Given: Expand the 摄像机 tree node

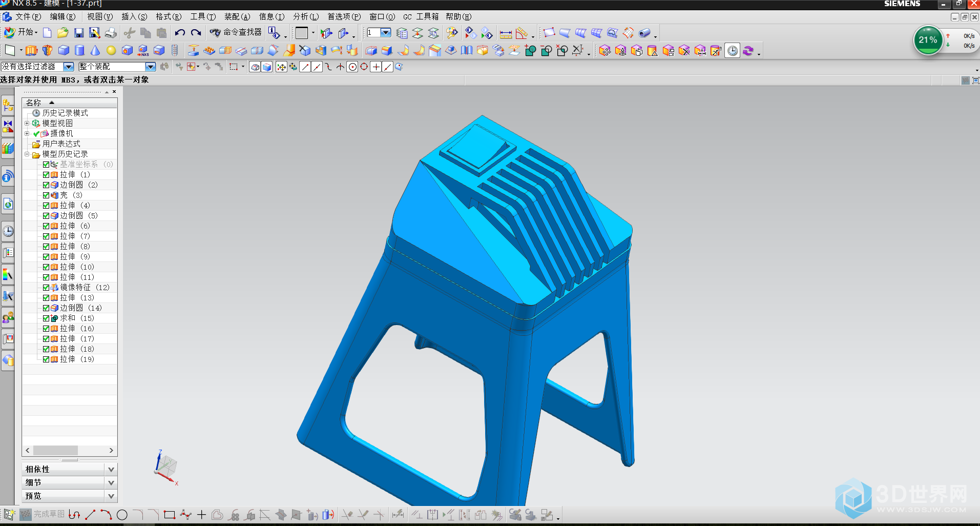Looking at the screenshot, I should 27,134.
